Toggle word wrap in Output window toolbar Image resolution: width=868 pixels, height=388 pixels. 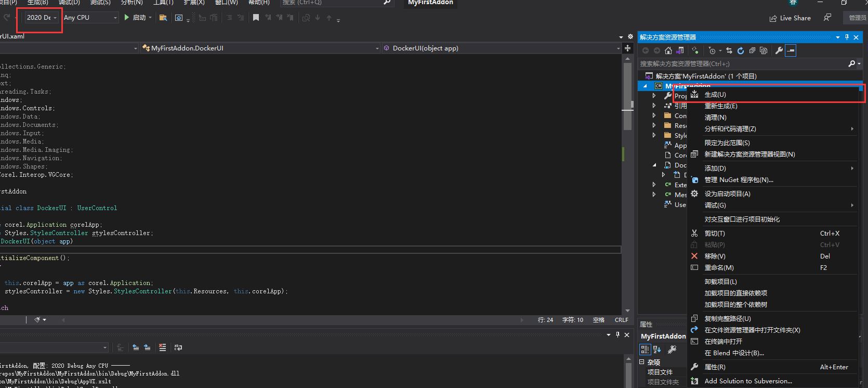[178, 347]
